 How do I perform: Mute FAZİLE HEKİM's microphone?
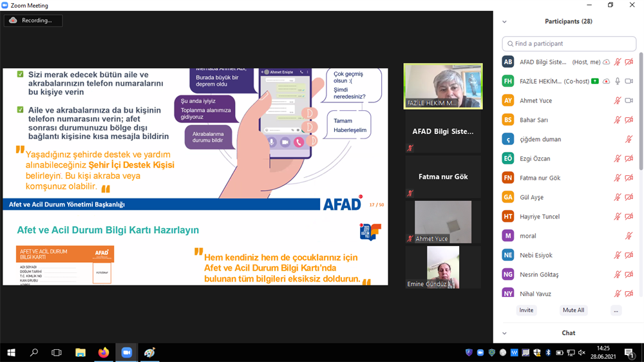pos(618,81)
